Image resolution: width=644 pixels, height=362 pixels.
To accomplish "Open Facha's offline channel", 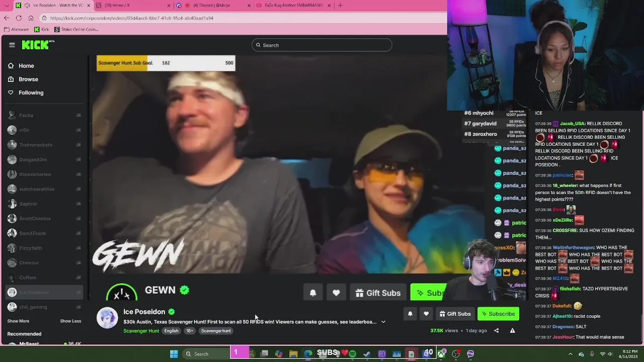I will tap(44, 115).
